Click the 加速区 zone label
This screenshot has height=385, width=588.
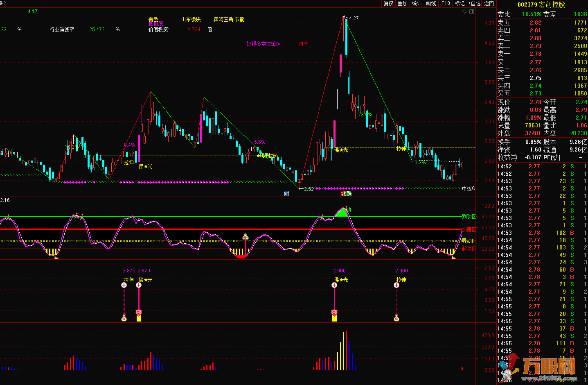point(469,229)
